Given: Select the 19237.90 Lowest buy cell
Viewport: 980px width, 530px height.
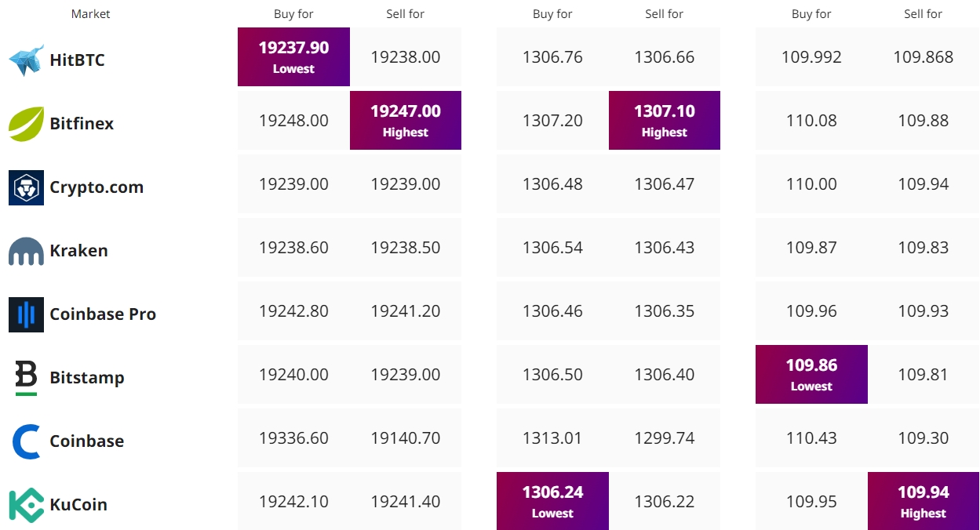Looking at the screenshot, I should coord(293,57).
